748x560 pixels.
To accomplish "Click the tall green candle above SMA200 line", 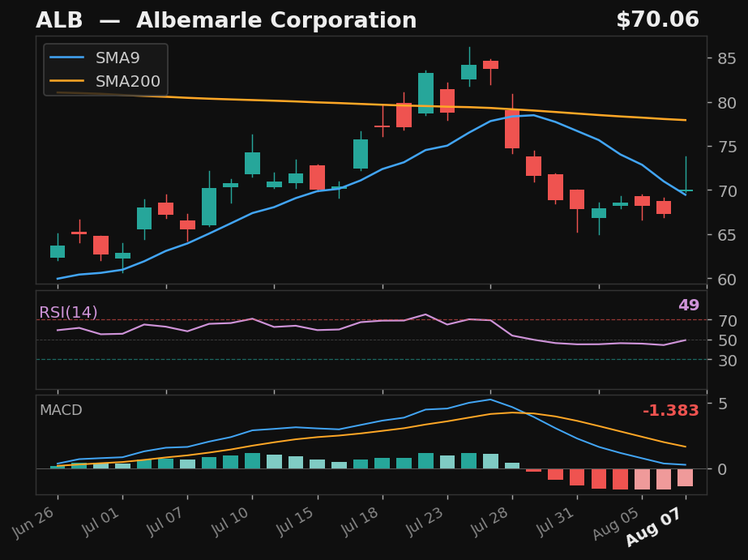I will coord(426,93).
